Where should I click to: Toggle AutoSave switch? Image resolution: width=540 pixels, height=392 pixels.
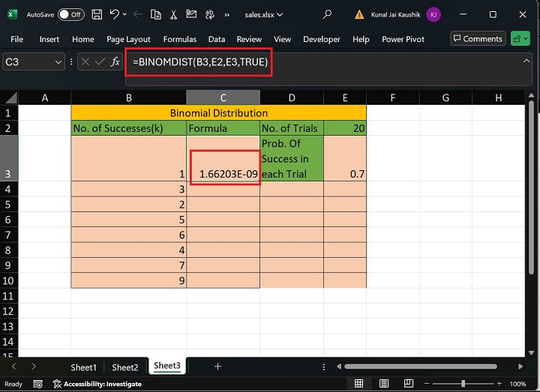(x=71, y=14)
